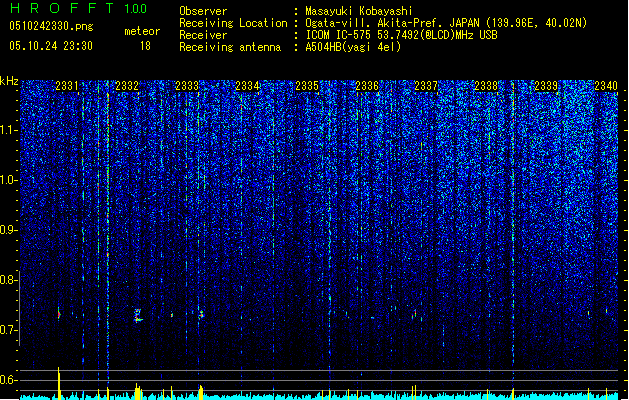Click the tall yellow power spike under 2331

click(x=59, y=383)
